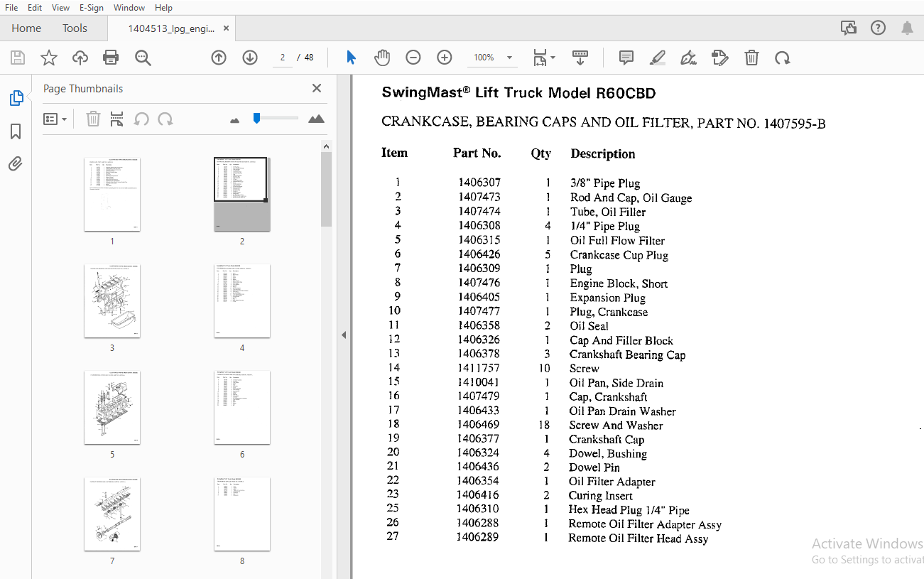924x579 pixels.
Task: Select page 8 thumbnail
Action: tap(241, 514)
